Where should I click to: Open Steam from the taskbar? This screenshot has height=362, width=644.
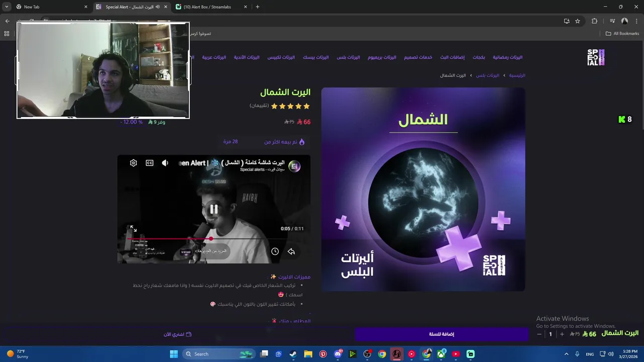(x=293, y=354)
